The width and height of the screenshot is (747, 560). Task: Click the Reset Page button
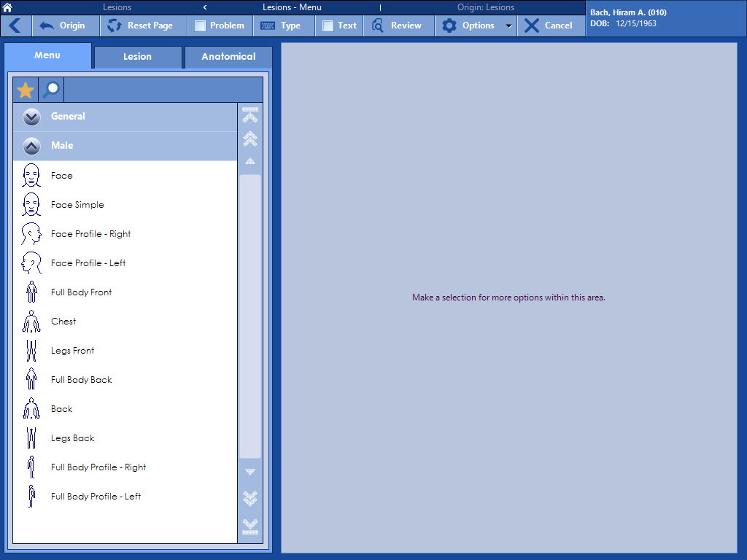click(x=141, y=26)
